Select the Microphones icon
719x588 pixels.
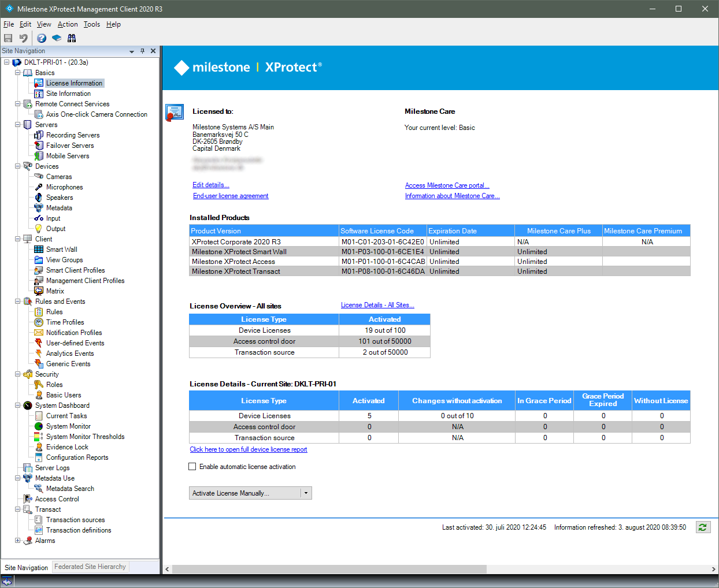click(x=39, y=187)
